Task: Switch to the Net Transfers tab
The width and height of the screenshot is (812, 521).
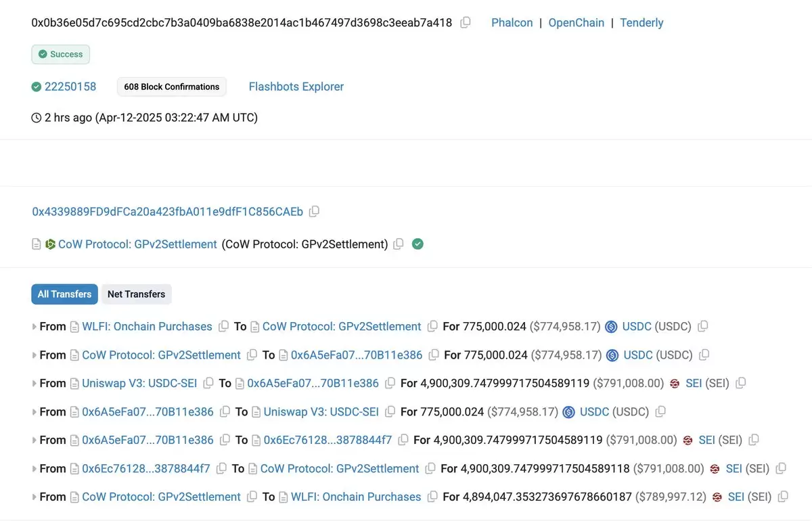Action: (136, 294)
